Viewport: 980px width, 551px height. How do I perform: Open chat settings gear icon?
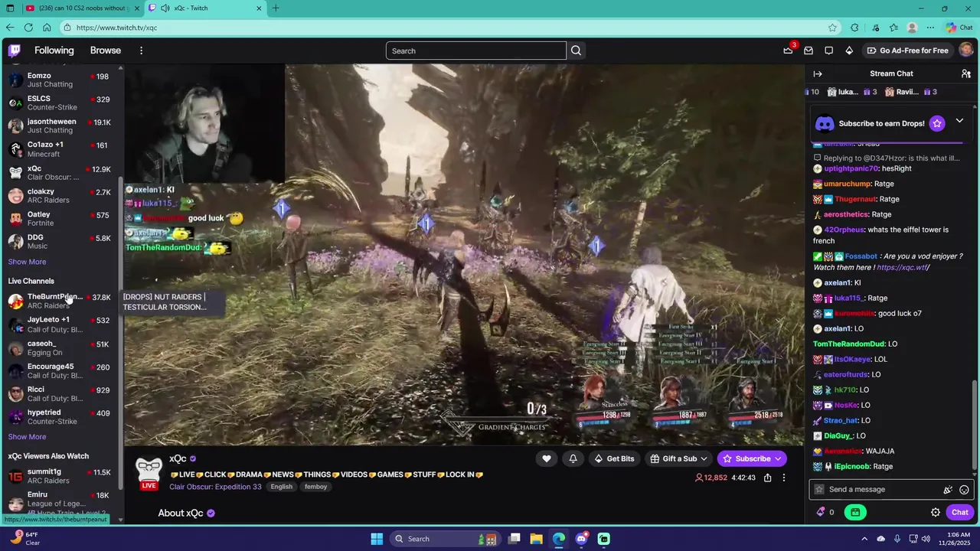click(936, 512)
